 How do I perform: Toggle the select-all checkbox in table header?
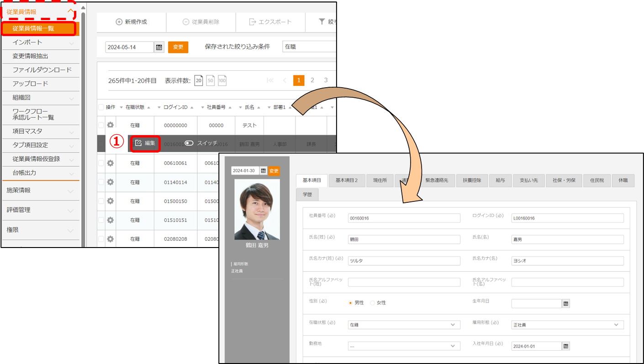tap(101, 107)
